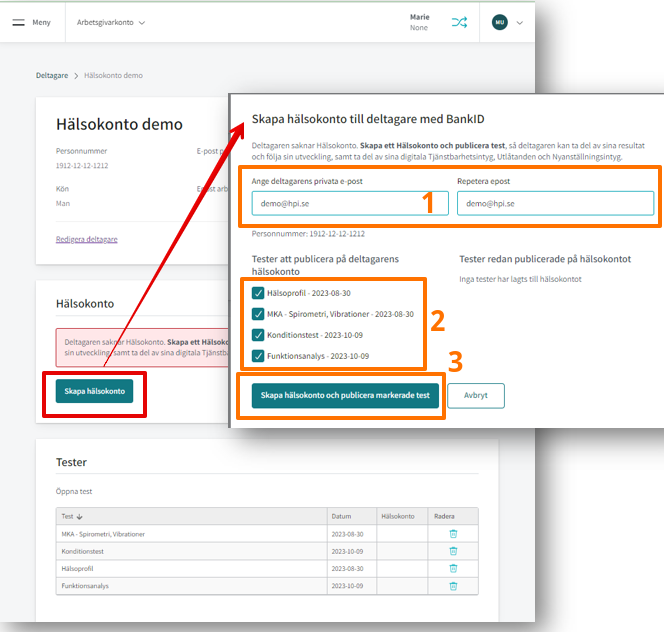Open the Hälsoprofil row in Tester table
This screenshot has height=632, width=667.
(x=267, y=569)
